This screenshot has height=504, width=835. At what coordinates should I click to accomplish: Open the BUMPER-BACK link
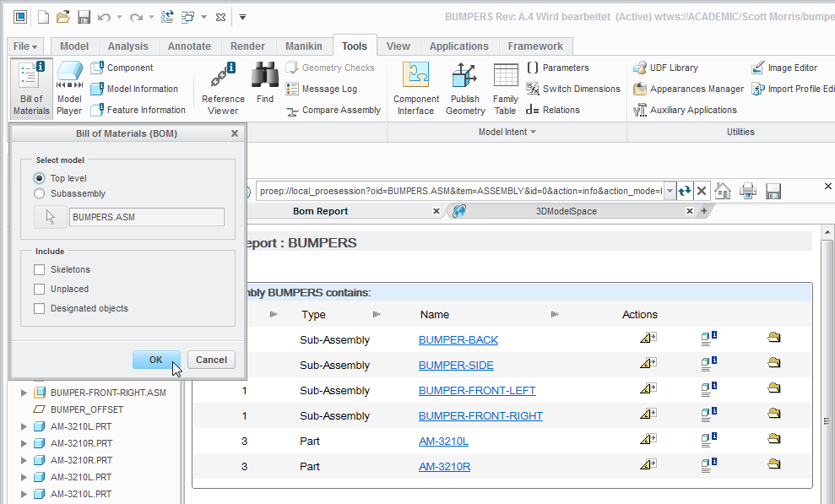point(458,340)
